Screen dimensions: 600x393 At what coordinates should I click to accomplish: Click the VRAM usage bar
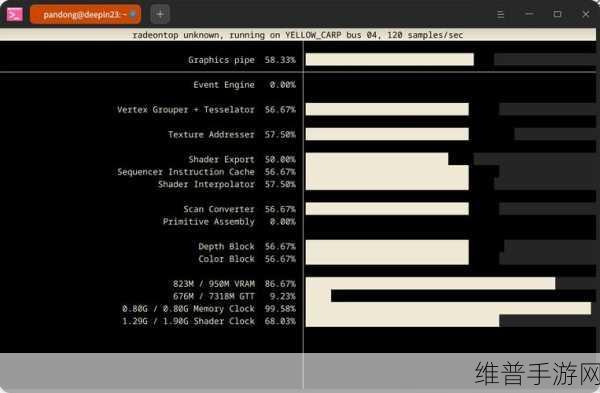(x=430, y=283)
